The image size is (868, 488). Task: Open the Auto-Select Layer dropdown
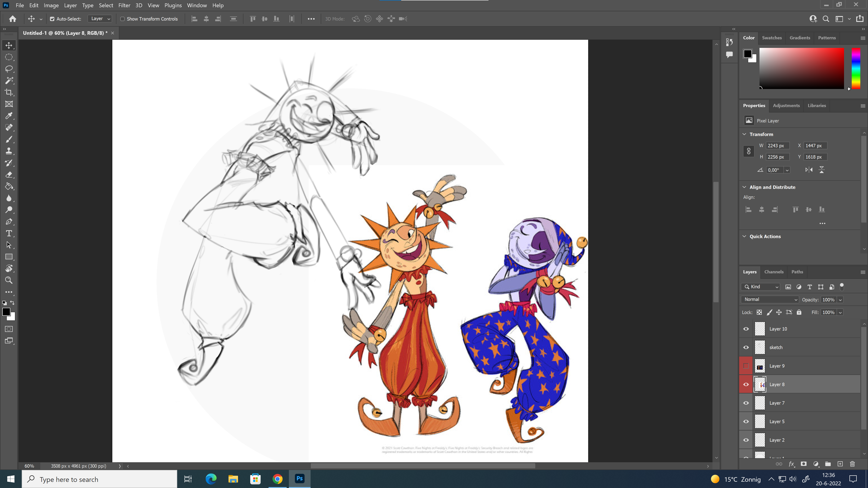(x=100, y=19)
